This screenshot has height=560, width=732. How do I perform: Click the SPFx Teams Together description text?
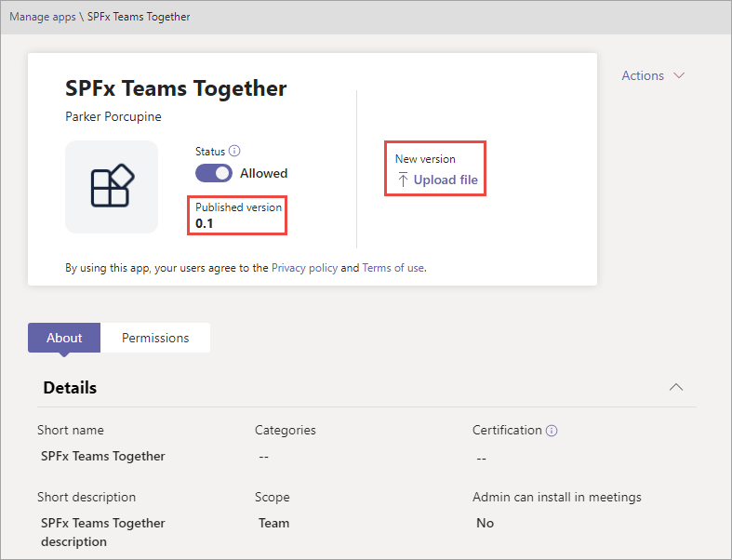(103, 532)
